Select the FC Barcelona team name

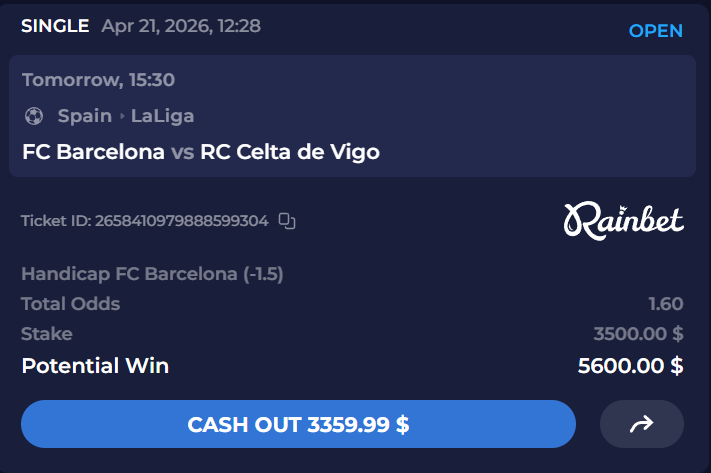93,152
